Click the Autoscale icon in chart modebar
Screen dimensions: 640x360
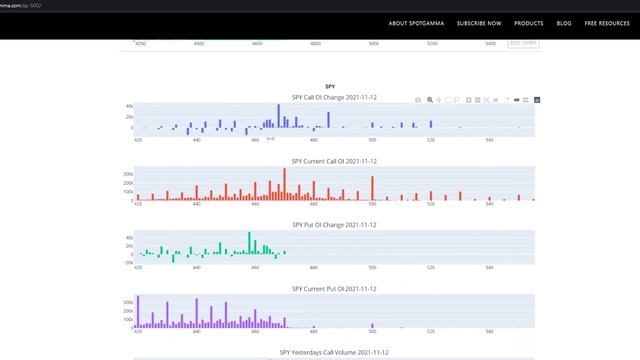[486, 100]
